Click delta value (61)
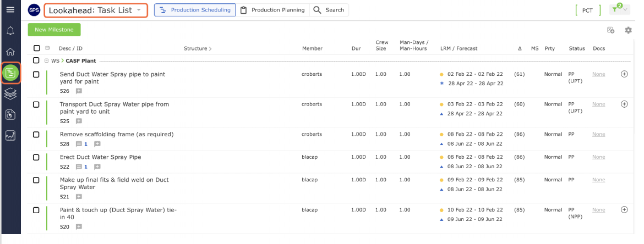 click(x=519, y=74)
